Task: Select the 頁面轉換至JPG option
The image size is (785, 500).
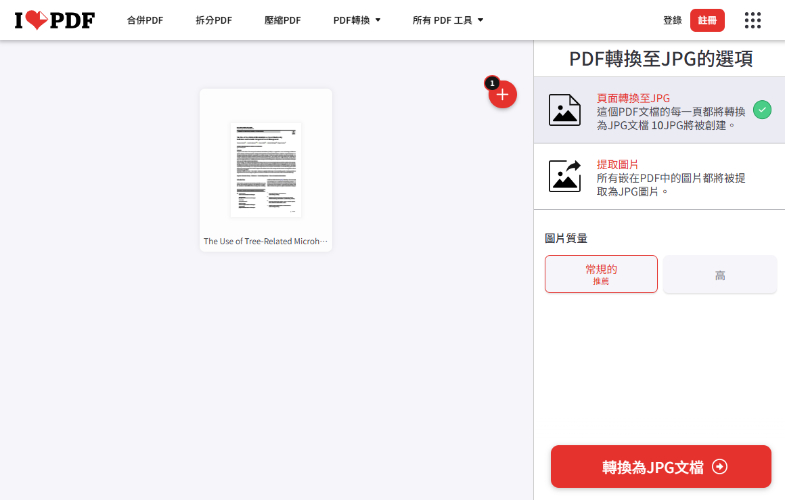Action: 659,110
